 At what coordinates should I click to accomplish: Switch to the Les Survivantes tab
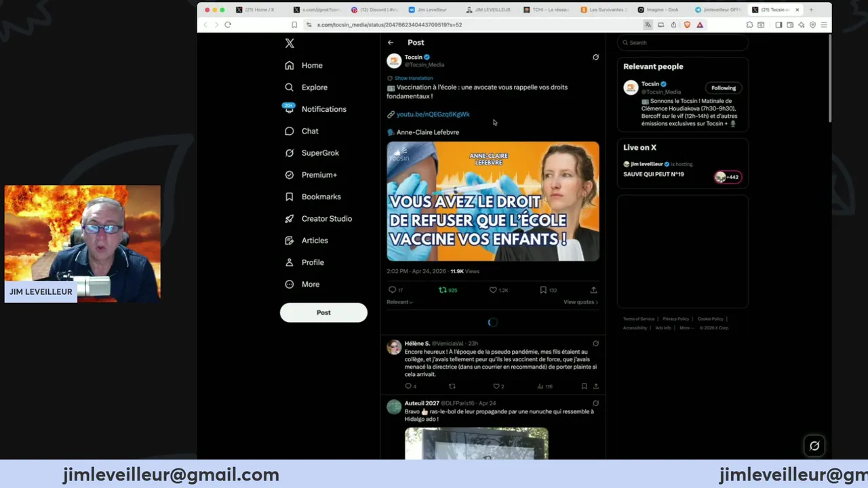[x=605, y=10]
